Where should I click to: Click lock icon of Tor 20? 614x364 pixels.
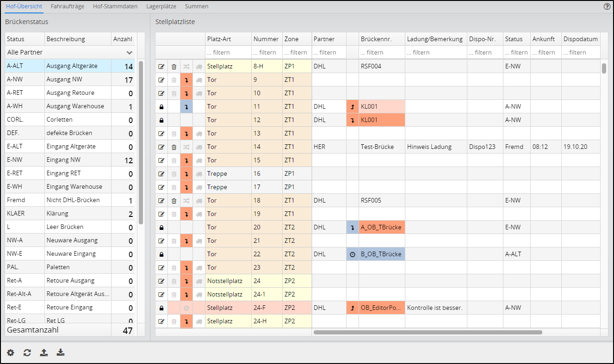tap(161, 228)
